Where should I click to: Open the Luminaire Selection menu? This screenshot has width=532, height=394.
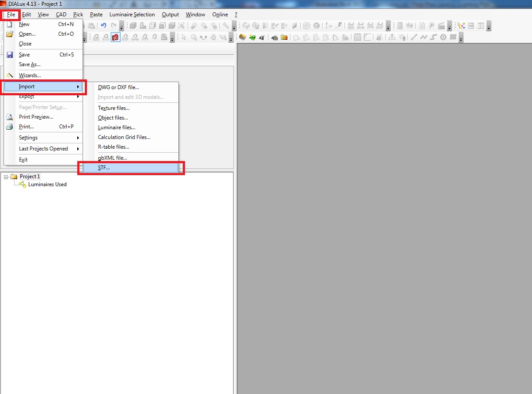(132, 15)
